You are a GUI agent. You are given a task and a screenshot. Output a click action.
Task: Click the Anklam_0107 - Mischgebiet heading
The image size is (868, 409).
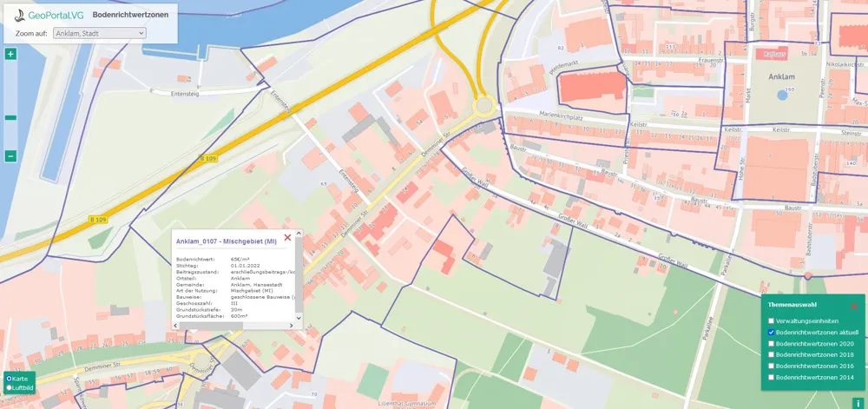226,241
